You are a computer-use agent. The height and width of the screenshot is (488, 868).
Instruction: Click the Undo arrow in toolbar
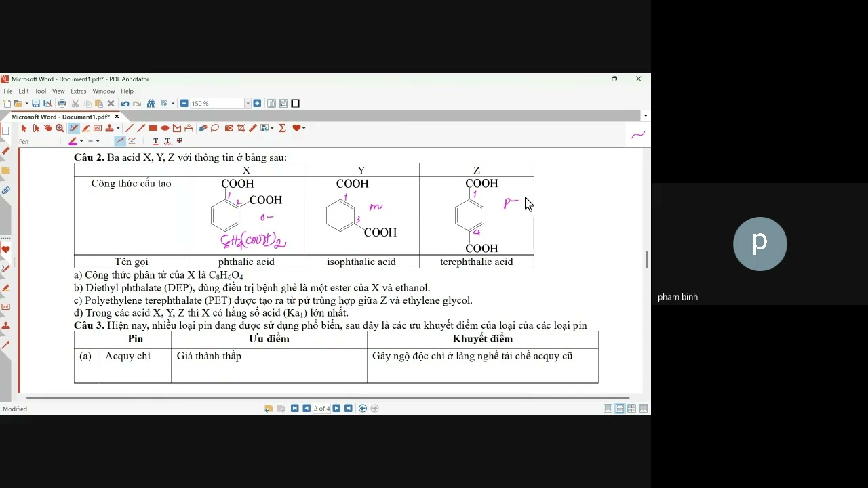coord(125,104)
